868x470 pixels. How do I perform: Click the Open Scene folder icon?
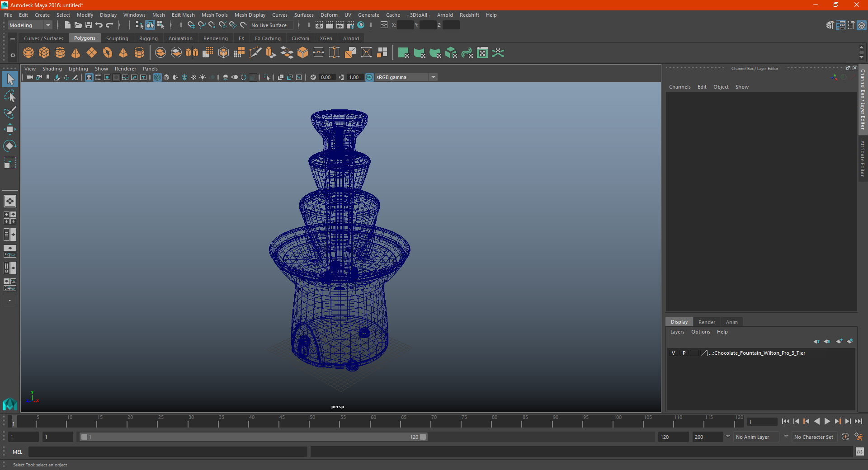point(78,25)
